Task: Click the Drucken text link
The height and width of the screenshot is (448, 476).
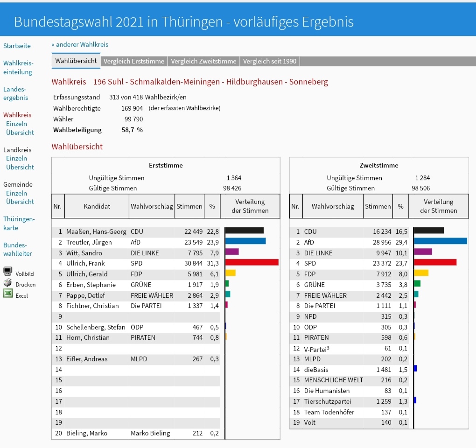Action: (26, 285)
